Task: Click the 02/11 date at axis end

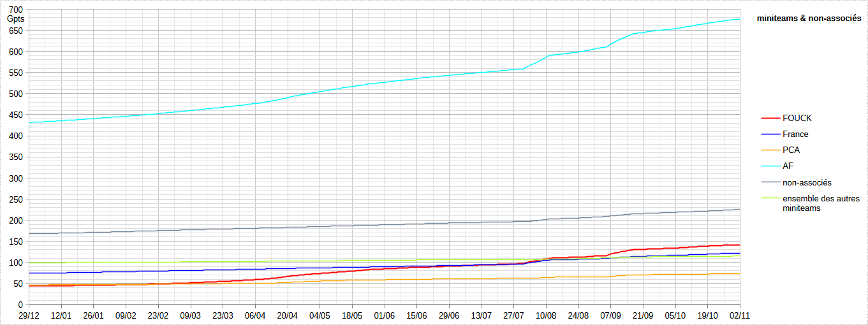Action: 739,315
